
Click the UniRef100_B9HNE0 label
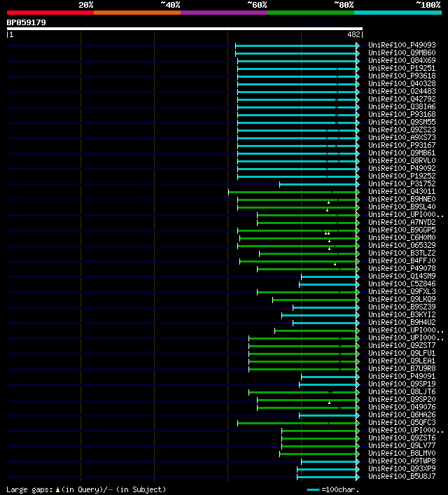(x=402, y=200)
